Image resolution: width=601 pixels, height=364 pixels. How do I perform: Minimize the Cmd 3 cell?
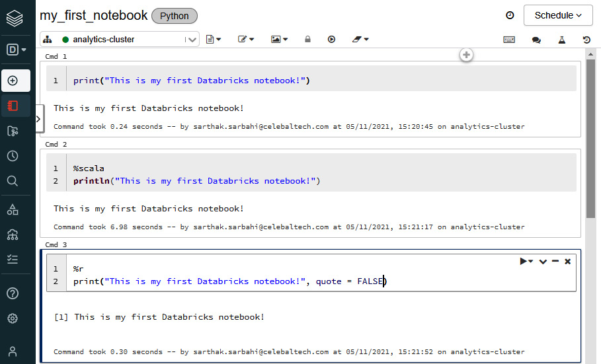[x=555, y=261]
